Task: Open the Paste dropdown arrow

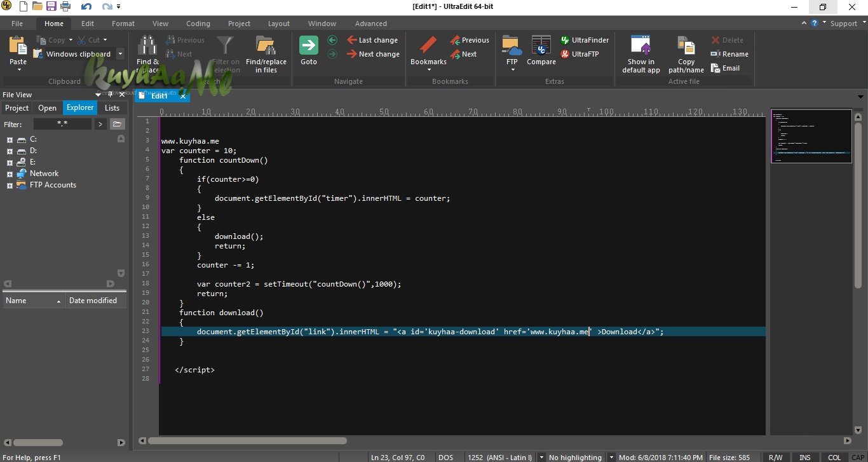Action: click(x=18, y=70)
